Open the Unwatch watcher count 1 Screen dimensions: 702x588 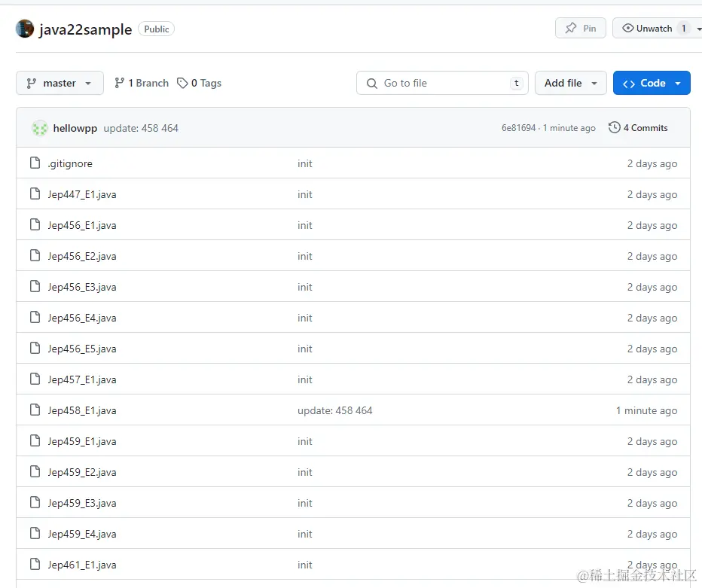coord(684,28)
